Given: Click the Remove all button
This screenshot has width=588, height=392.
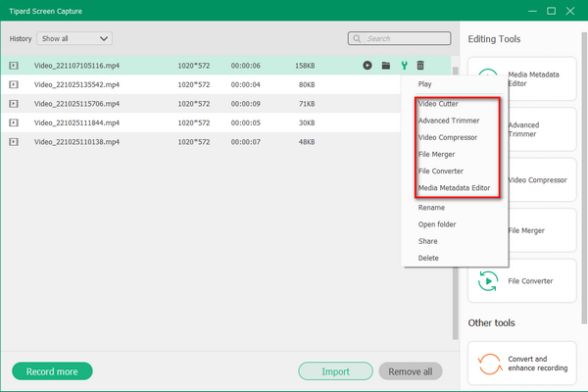Looking at the screenshot, I should [411, 371].
